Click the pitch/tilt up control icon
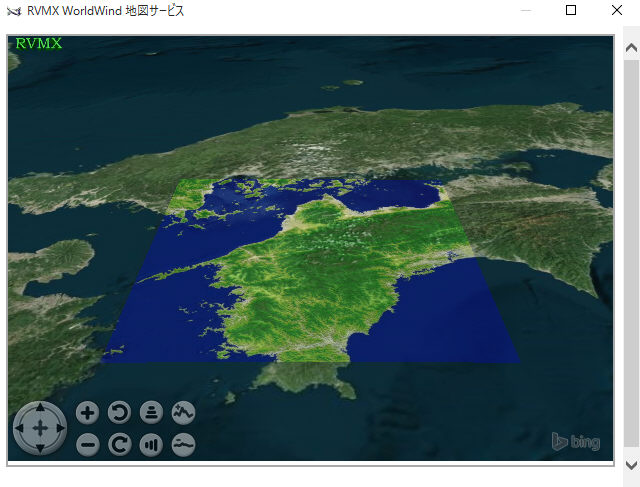This screenshot has height=487, width=640. [x=151, y=412]
